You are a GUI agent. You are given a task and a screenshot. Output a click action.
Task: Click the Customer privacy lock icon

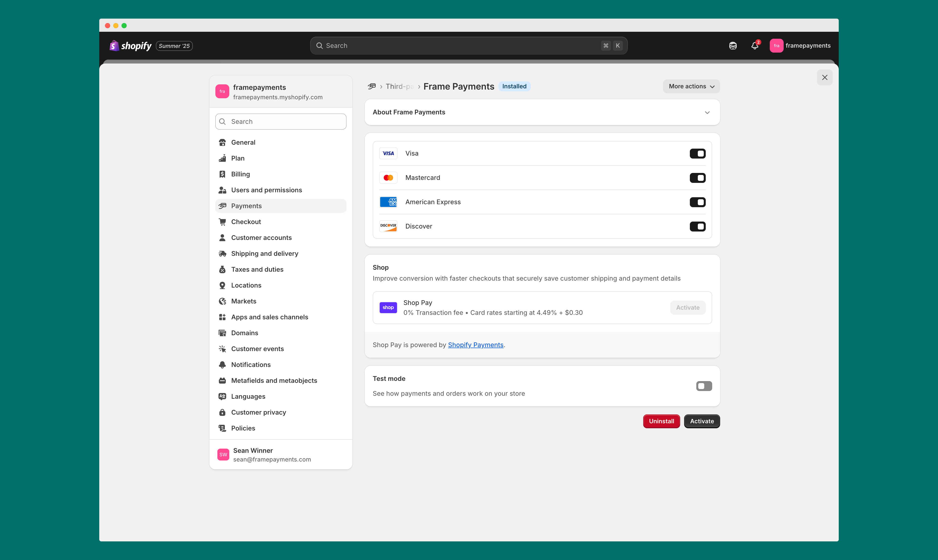click(x=222, y=412)
